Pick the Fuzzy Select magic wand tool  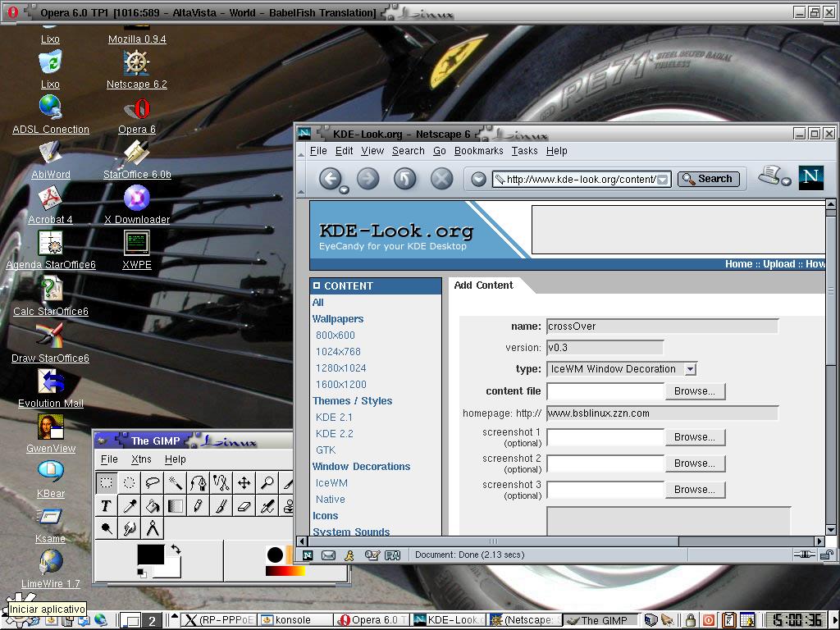(x=176, y=482)
